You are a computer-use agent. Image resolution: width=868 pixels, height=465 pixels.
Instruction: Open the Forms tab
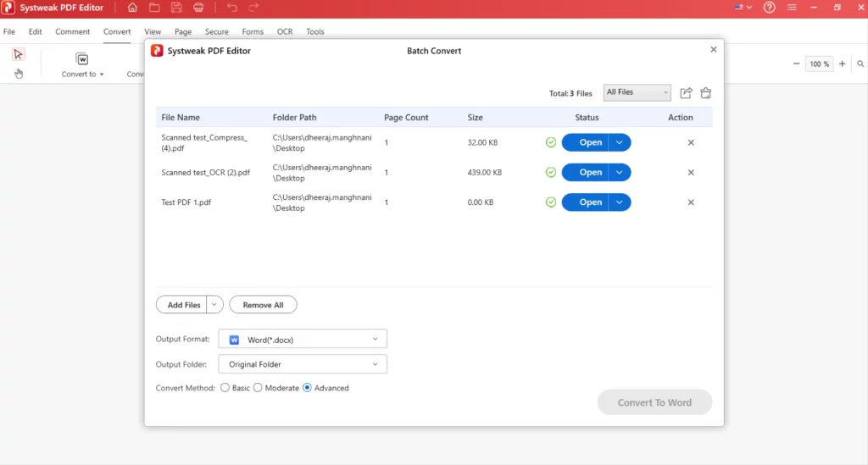tap(253, 31)
